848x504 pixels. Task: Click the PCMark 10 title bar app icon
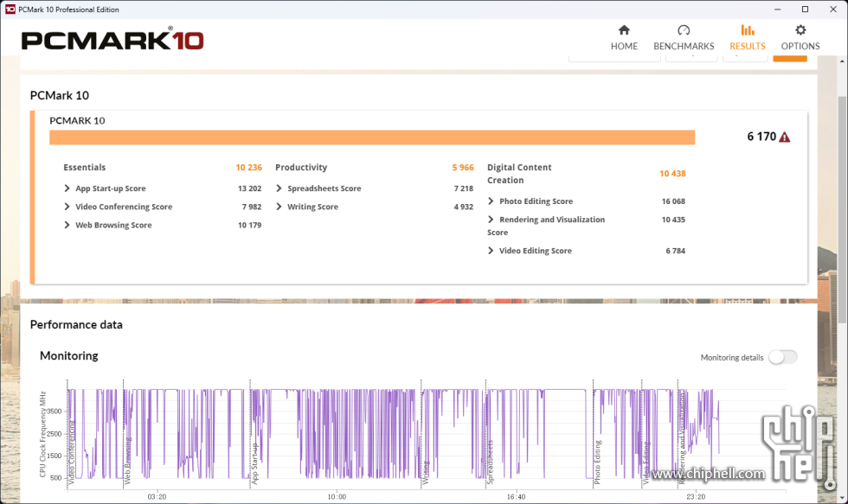pos(10,10)
